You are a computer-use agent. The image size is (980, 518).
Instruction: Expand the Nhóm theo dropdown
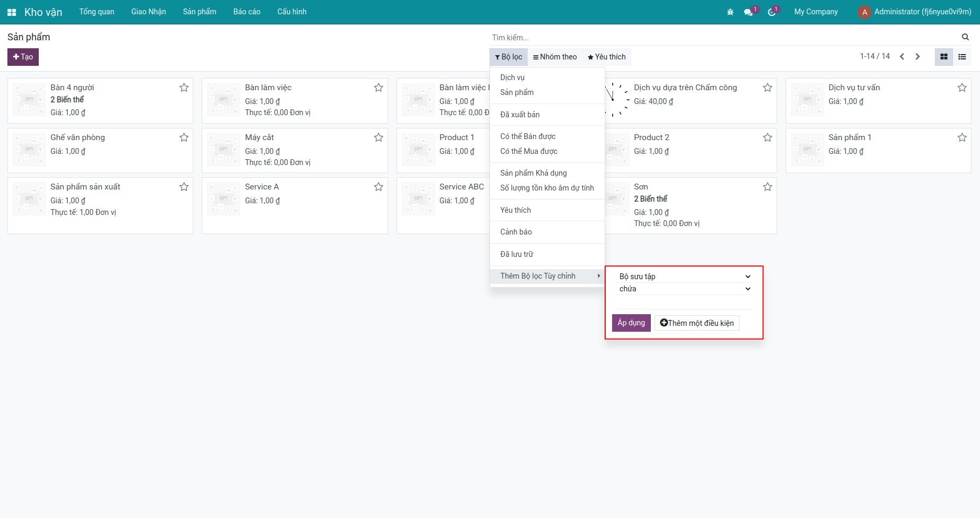coord(555,57)
